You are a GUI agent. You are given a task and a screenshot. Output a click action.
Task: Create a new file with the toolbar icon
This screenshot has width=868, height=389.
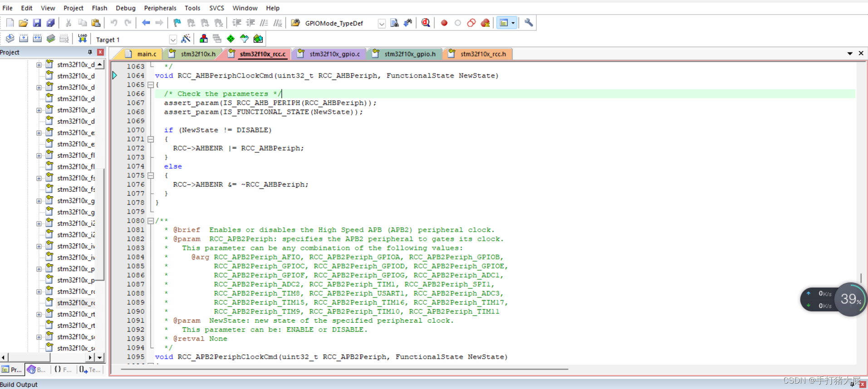tap(10, 23)
